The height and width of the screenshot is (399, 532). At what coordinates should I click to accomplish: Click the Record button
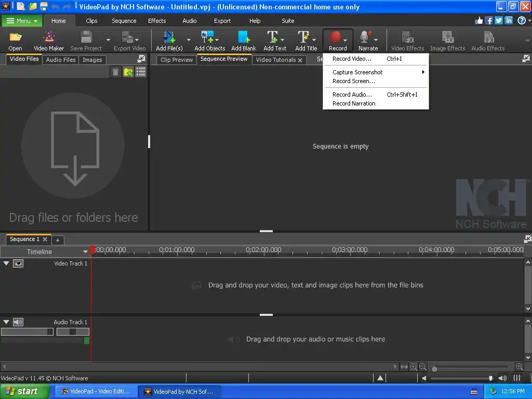coord(338,41)
